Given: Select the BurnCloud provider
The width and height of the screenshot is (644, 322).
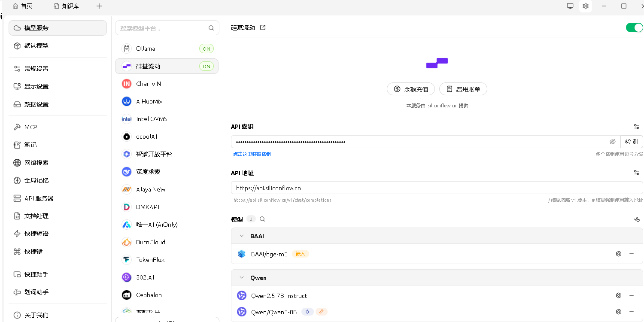Looking at the screenshot, I should point(167,242).
